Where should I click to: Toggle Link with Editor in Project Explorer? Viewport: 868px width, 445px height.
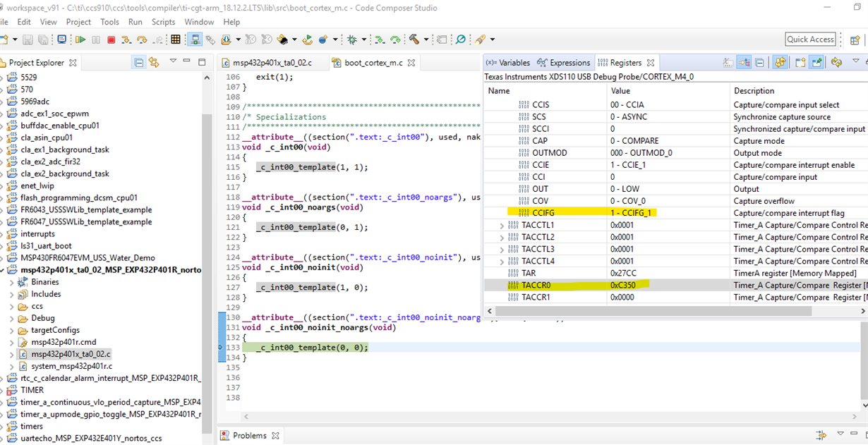pyautogui.click(x=154, y=63)
